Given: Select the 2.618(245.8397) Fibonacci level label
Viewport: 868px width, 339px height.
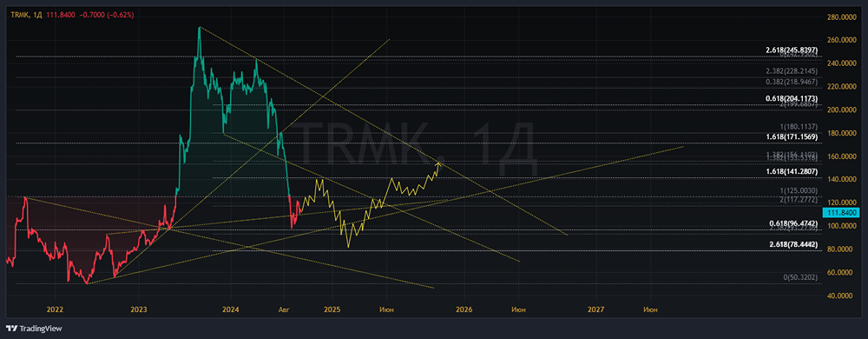Looking at the screenshot, I should (x=792, y=50).
